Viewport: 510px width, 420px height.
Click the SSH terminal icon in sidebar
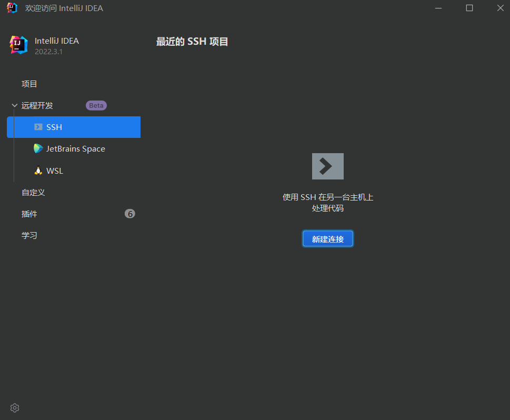click(x=38, y=127)
